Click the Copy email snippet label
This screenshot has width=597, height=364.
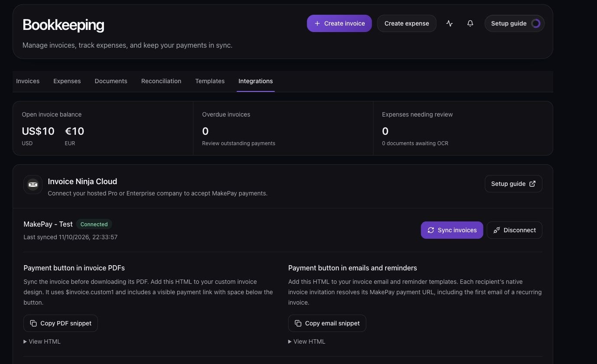click(332, 323)
